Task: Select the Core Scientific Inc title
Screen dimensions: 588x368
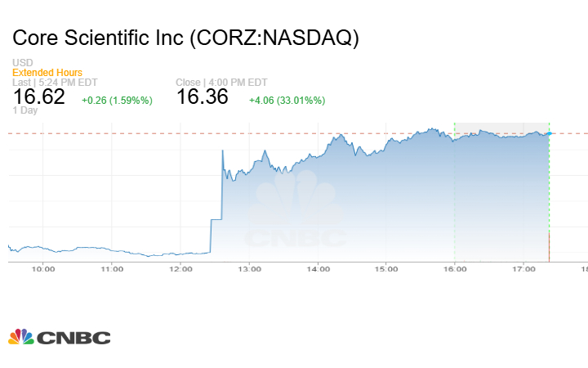Action: 185,38
